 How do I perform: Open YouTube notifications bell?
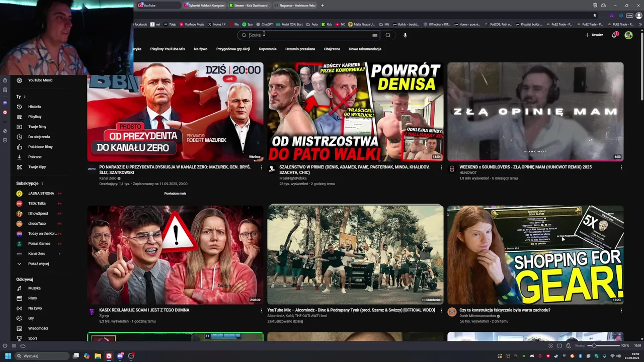coord(615,35)
